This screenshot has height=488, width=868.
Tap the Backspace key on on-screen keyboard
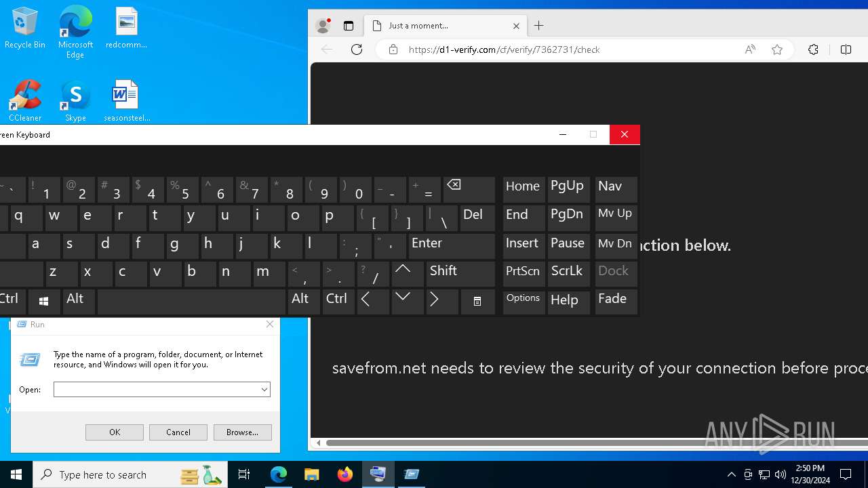[469, 190]
